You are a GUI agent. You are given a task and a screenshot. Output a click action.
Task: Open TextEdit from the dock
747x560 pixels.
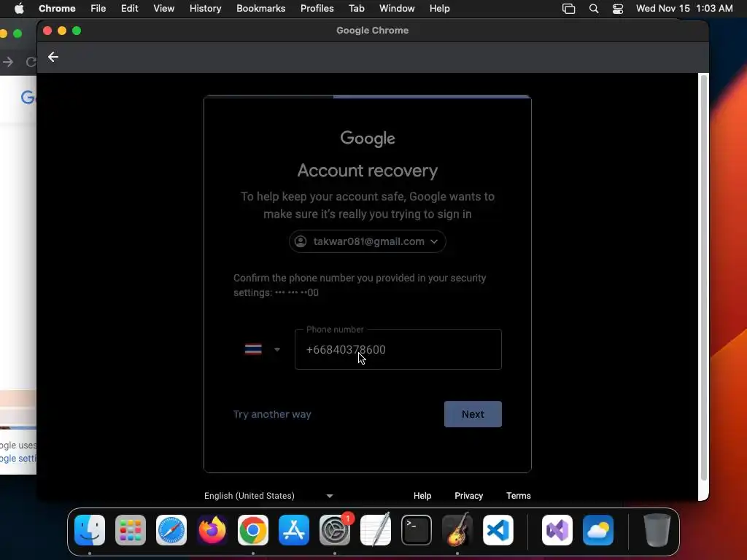pos(376,530)
